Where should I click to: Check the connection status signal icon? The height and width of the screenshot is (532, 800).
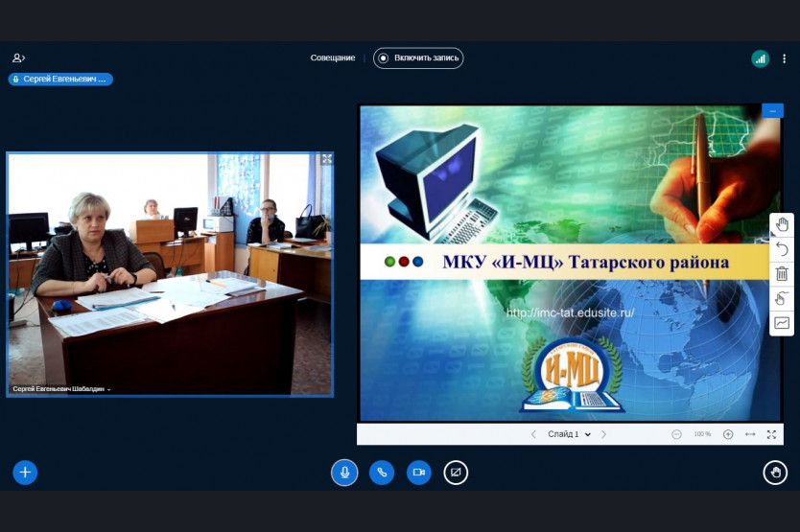click(x=761, y=58)
